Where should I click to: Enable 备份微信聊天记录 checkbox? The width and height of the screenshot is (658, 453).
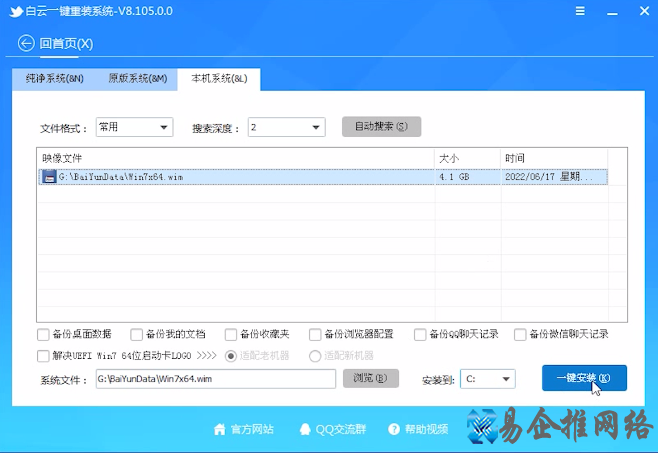pos(520,335)
